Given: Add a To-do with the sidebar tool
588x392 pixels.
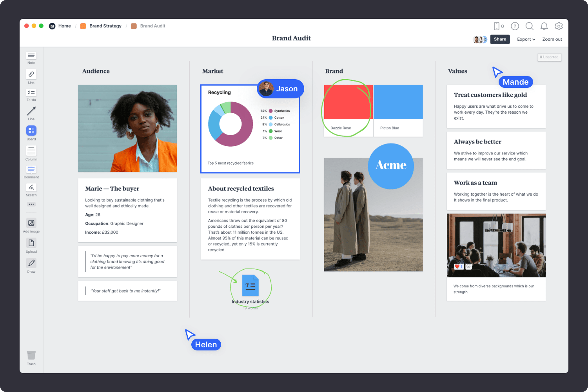Looking at the screenshot, I should 31,93.
